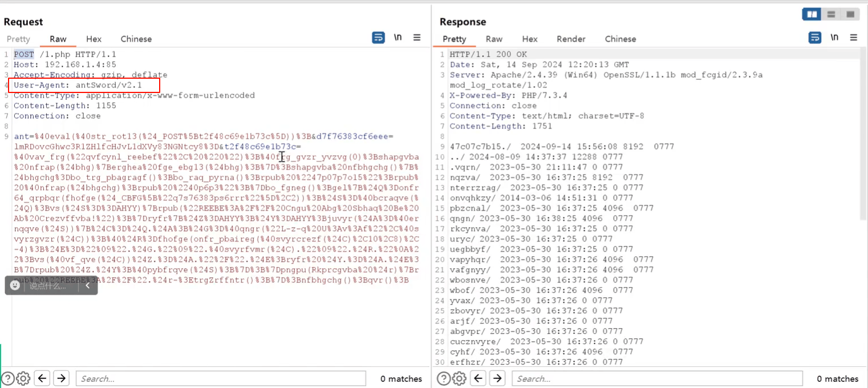Go to next match in Request search
This screenshot has width=868, height=388.
pos(61,378)
